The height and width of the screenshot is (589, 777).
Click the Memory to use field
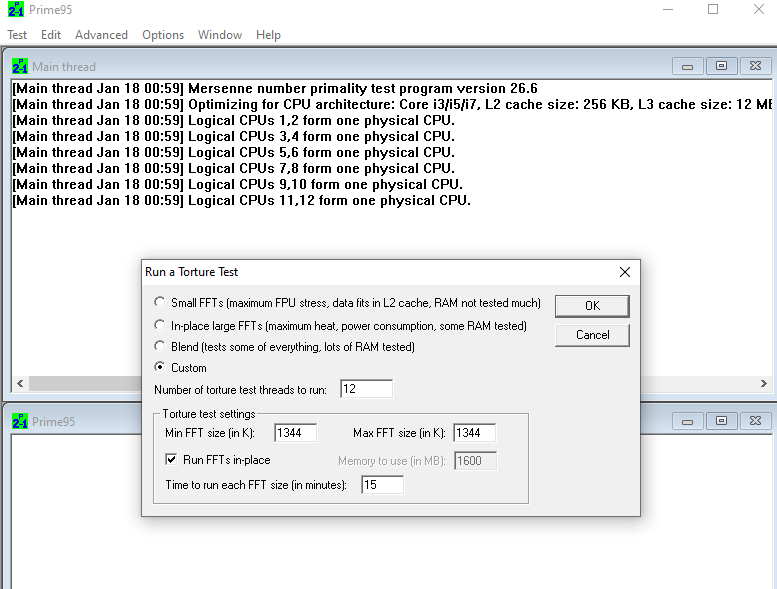point(475,461)
